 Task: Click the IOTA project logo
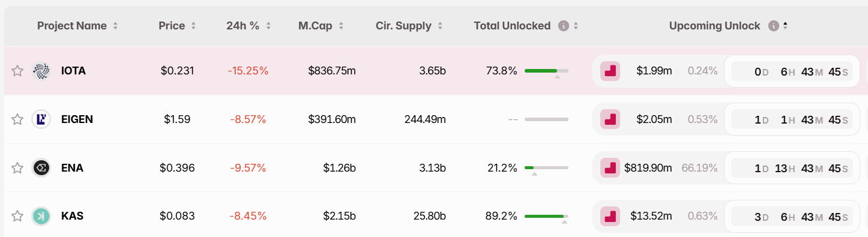tap(41, 71)
